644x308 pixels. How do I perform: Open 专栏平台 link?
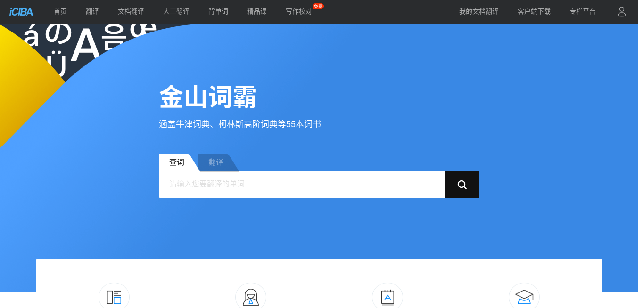click(x=583, y=12)
